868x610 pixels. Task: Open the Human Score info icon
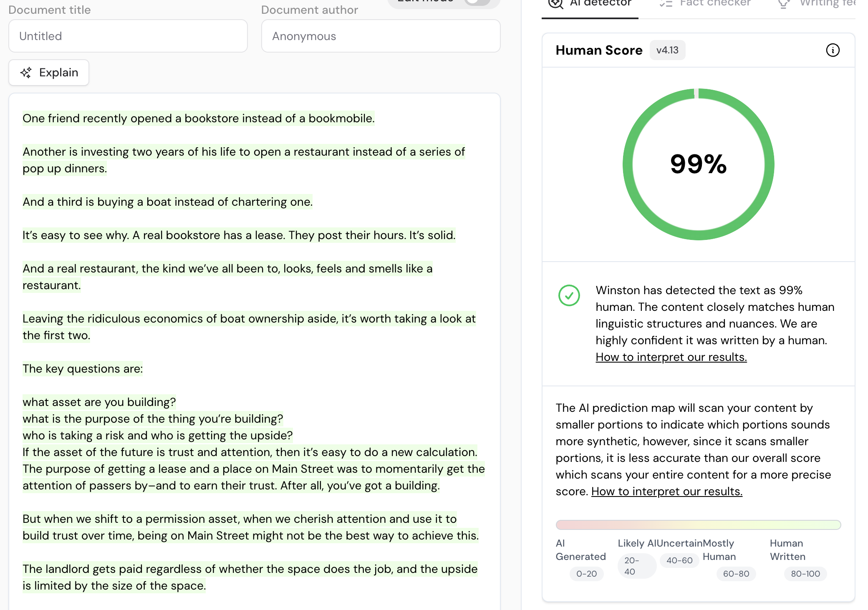[833, 50]
